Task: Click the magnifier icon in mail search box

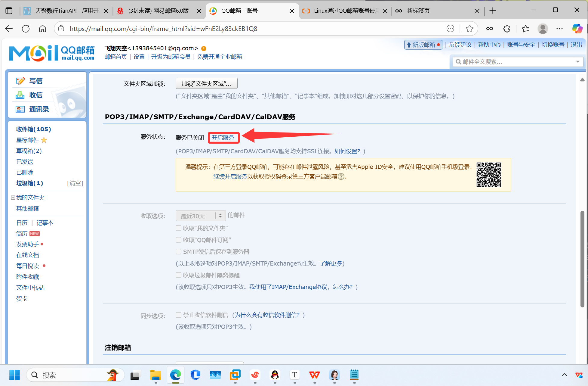Action: [x=458, y=62]
